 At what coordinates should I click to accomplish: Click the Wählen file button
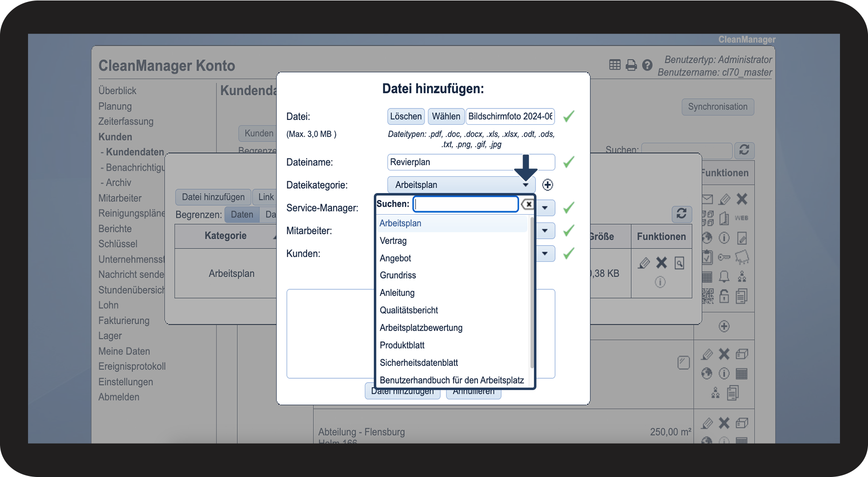(446, 116)
